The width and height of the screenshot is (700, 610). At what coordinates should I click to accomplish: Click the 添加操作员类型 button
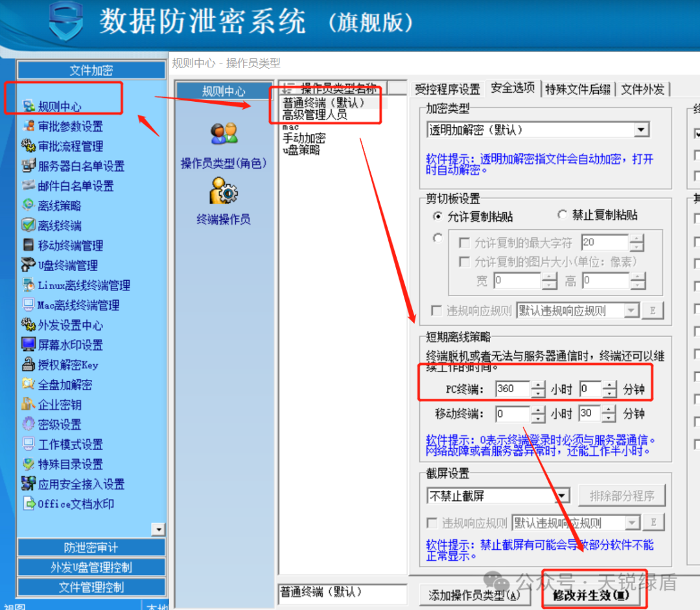474,595
